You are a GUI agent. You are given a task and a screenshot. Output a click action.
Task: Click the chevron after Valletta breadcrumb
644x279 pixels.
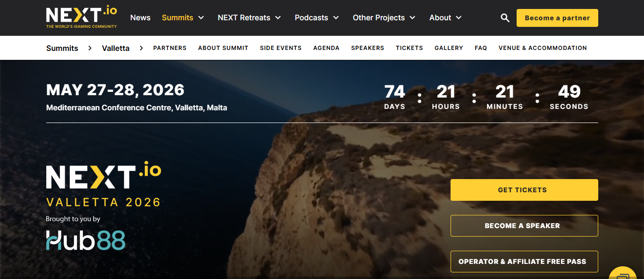tap(141, 48)
